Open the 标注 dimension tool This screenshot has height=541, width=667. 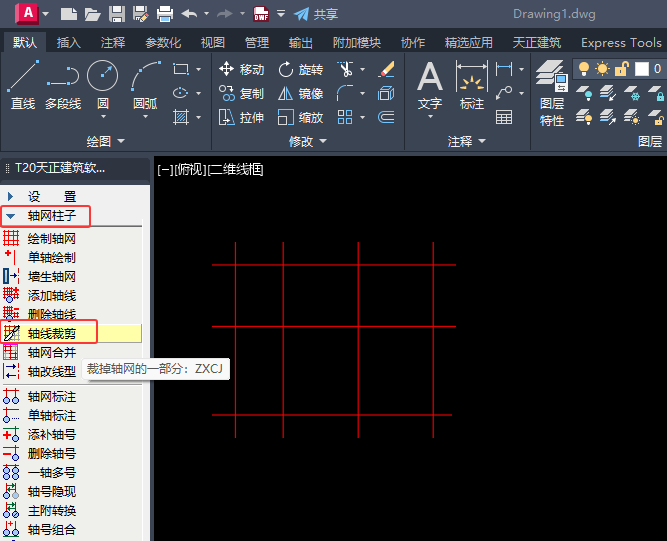[x=472, y=85]
